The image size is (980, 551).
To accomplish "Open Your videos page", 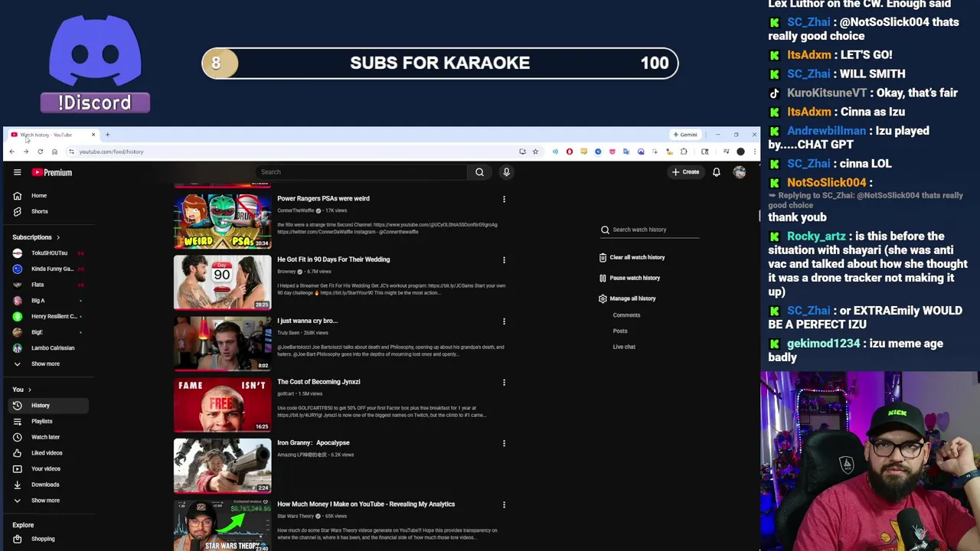I will pos(47,468).
